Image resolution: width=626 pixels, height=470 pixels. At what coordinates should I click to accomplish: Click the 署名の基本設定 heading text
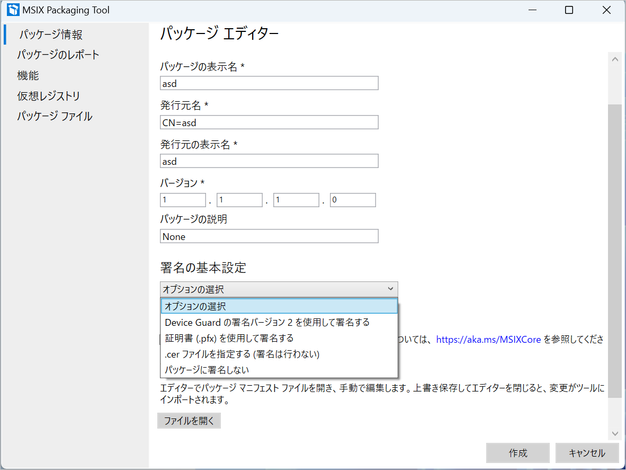click(203, 268)
